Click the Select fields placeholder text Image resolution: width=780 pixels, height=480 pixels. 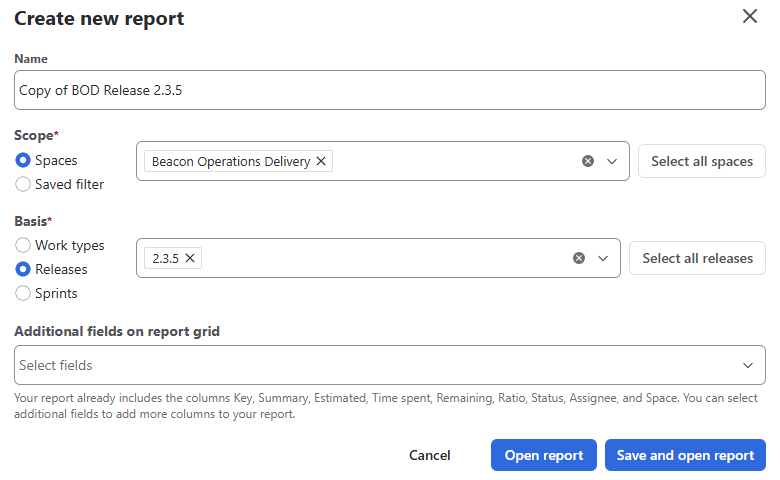pos(56,365)
